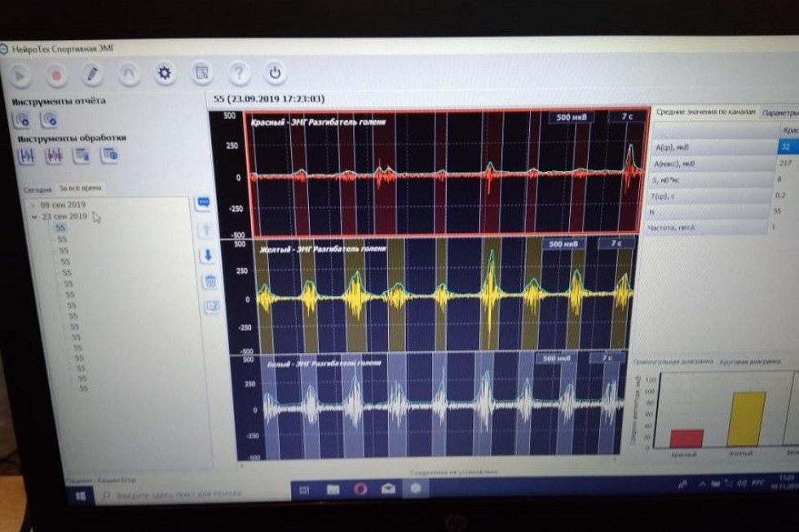Screen dimensions: 799x532
Task: Open 500 мкВ scale on red channel
Action: pyautogui.click(x=570, y=117)
